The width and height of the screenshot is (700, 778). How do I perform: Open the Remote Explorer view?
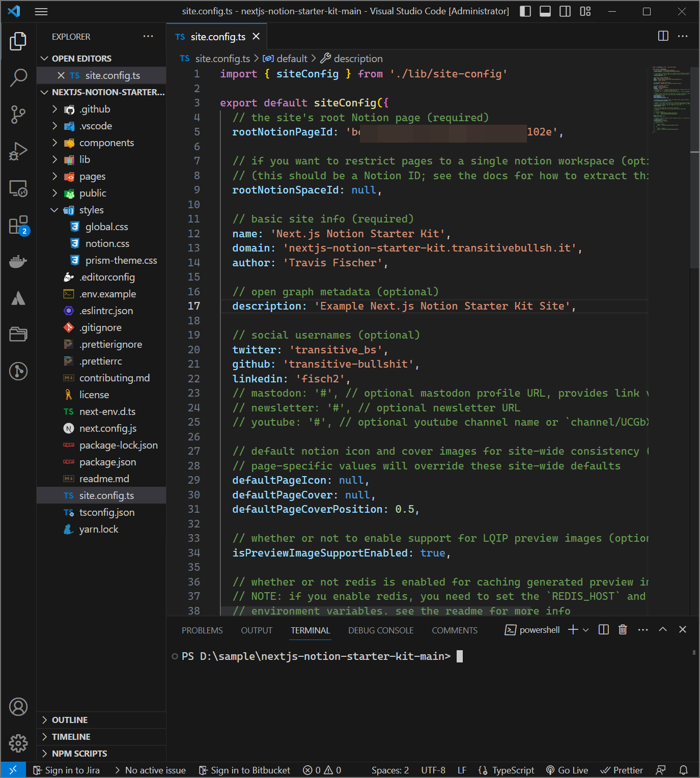coord(18,188)
